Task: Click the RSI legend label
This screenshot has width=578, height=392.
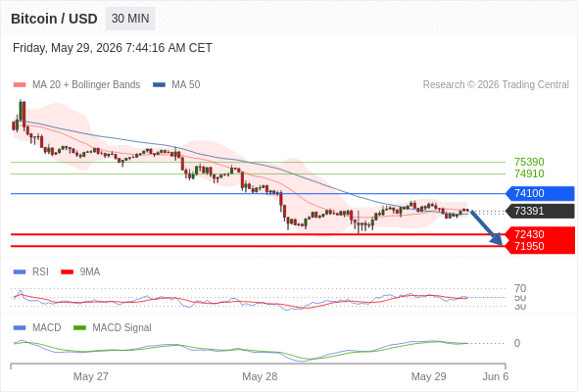Action: [x=40, y=272]
